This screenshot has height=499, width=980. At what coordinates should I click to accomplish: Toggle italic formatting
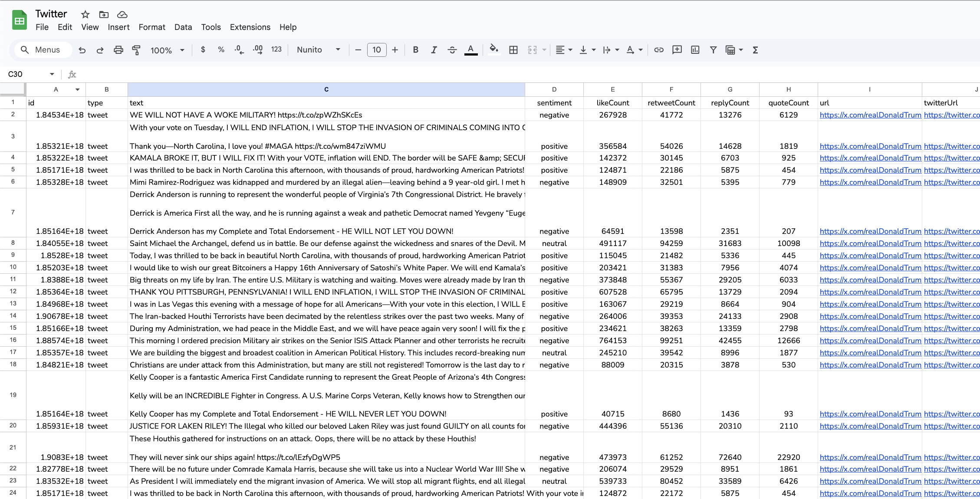[x=434, y=50]
